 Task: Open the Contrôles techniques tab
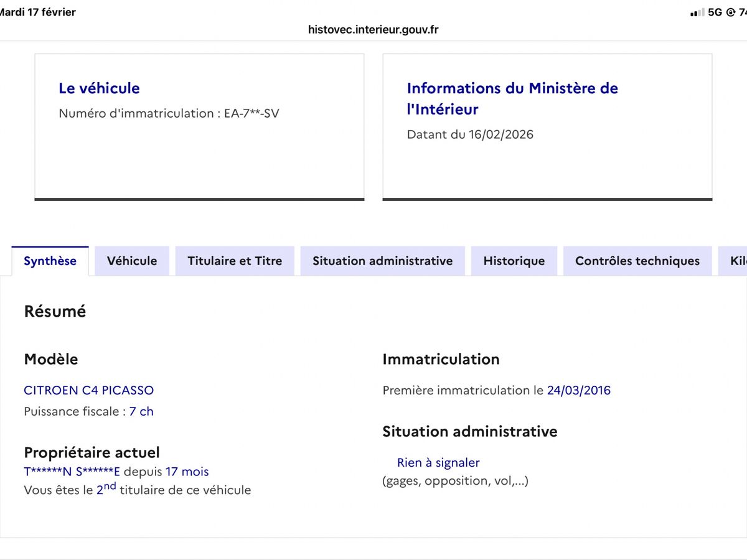pos(637,261)
